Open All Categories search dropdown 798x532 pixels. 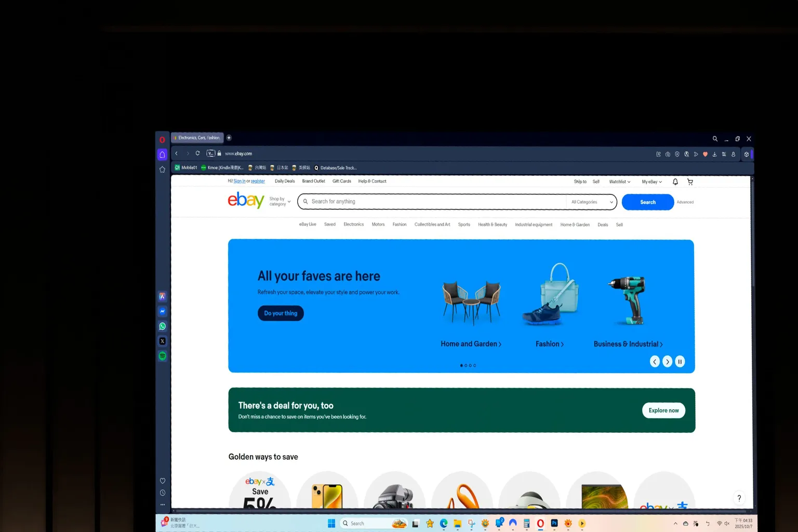(592, 202)
